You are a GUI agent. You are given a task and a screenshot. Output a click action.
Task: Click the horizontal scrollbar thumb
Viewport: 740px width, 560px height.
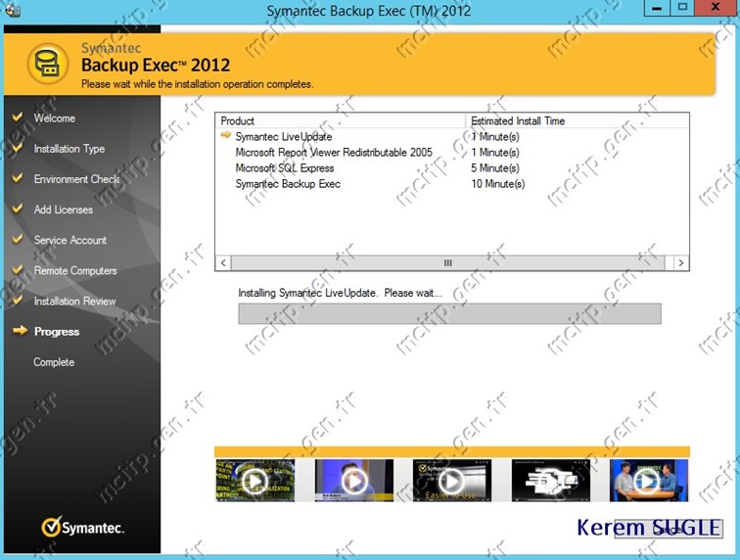tap(448, 263)
